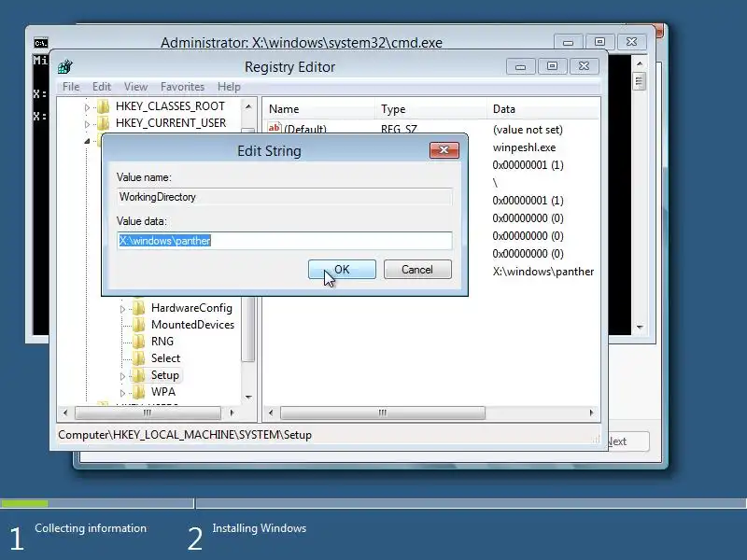Click cmd window scroll up arrow
Screen dimensions: 747x560
point(640,63)
